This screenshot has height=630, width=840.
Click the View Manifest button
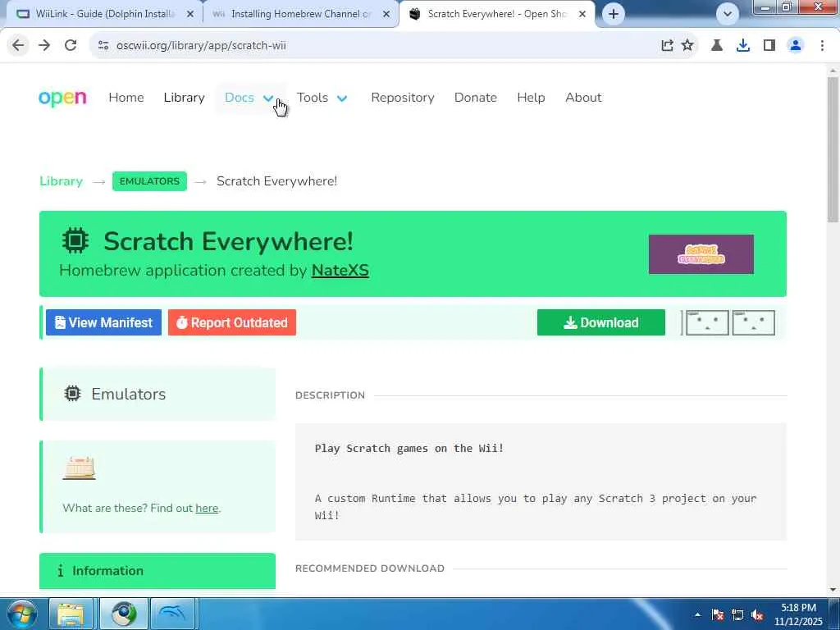[x=103, y=322]
